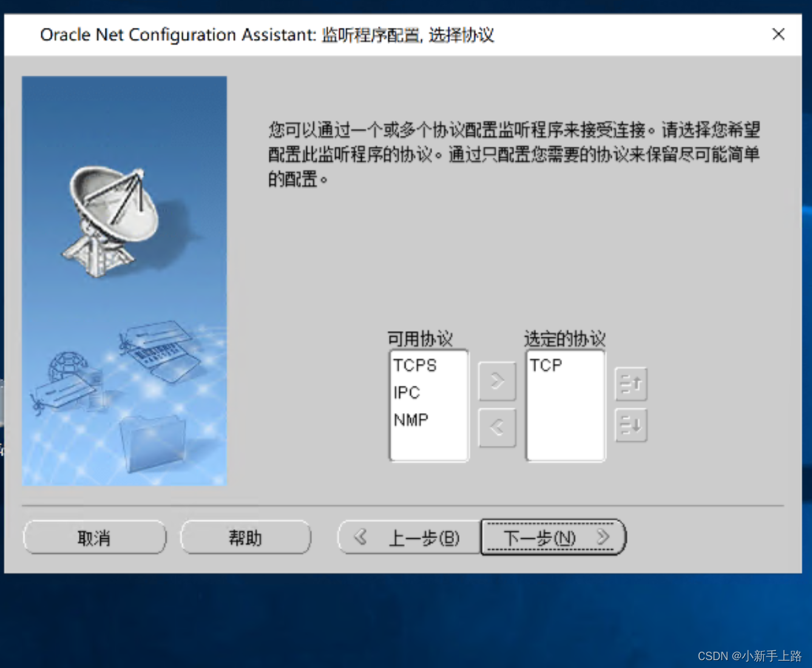Select IPC in available protocols list
The width and height of the screenshot is (812, 668).
coord(407,393)
